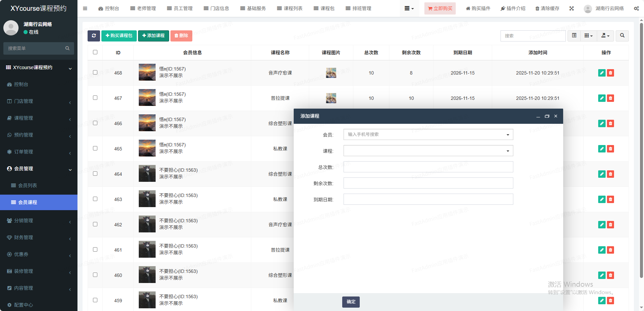Toggle the select-all checkbox in table header

tap(95, 52)
